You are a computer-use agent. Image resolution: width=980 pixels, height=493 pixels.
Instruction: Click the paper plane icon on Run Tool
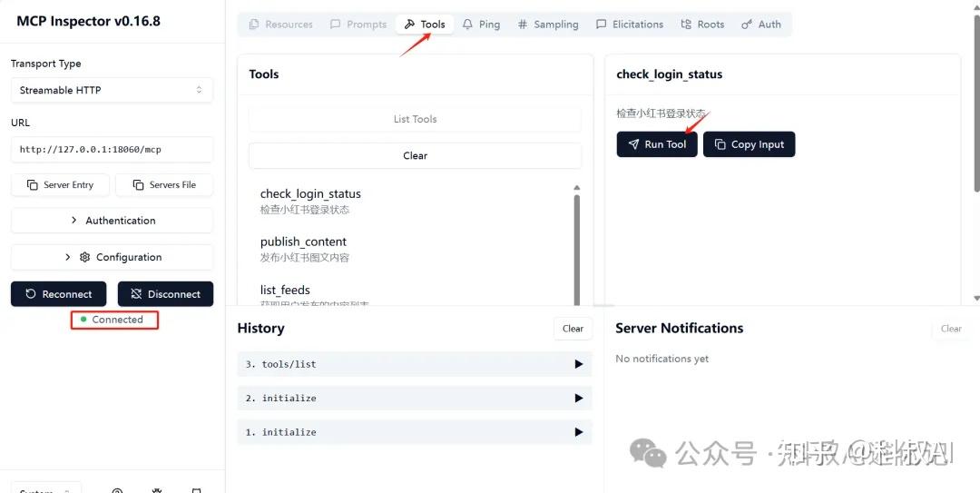(x=633, y=144)
